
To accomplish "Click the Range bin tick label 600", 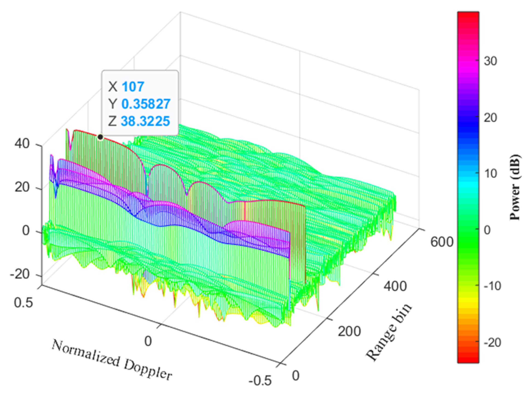I will pyautogui.click(x=442, y=242).
